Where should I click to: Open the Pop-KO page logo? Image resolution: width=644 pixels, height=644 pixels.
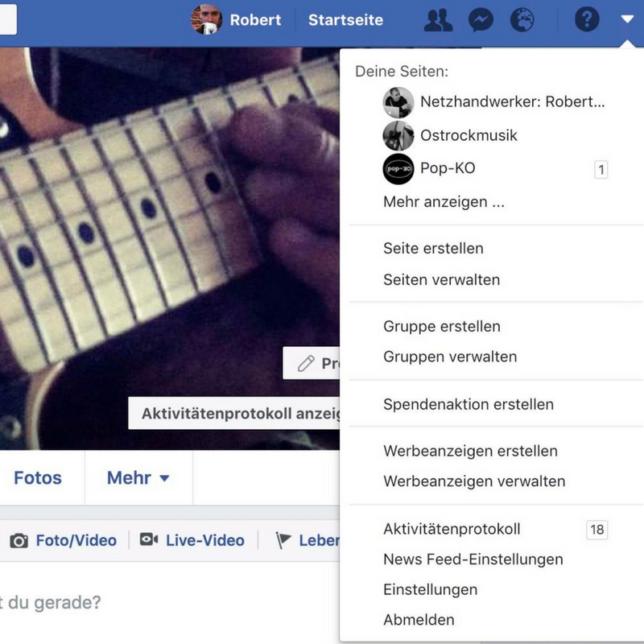point(398,169)
